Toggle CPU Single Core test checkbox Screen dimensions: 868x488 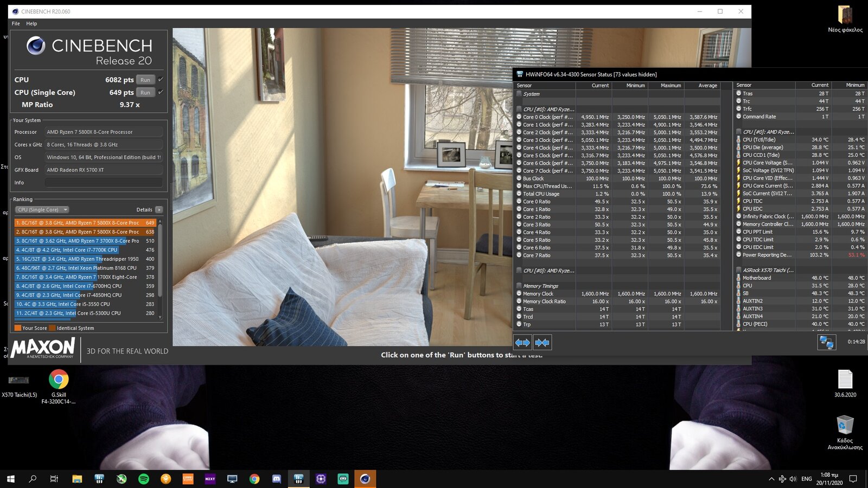pos(161,92)
